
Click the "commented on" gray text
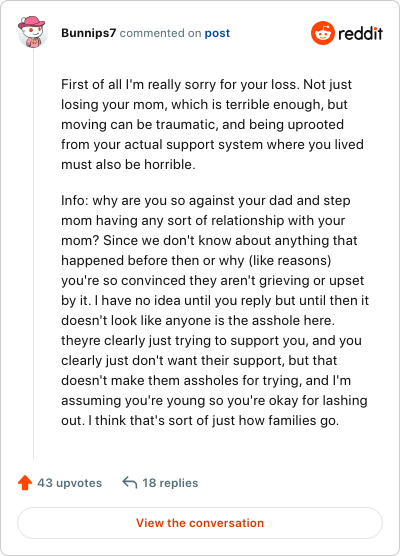tap(160, 33)
